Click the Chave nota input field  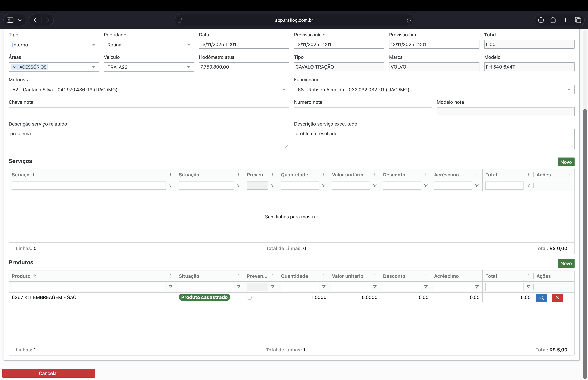coord(149,112)
